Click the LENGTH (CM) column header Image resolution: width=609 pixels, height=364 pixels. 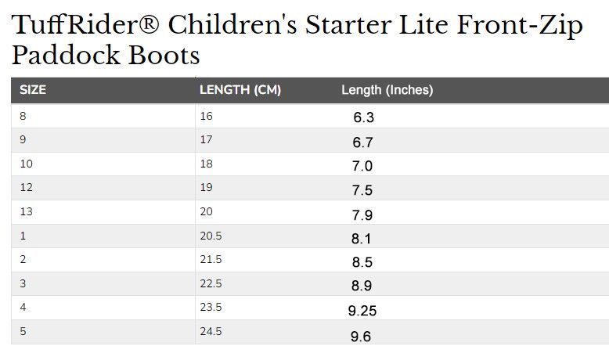click(x=240, y=90)
